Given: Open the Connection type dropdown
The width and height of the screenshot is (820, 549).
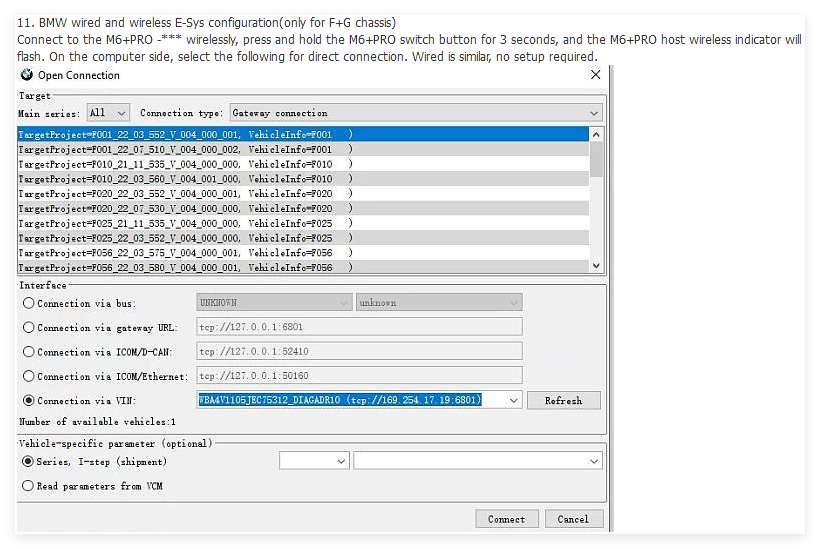Looking at the screenshot, I should [416, 113].
